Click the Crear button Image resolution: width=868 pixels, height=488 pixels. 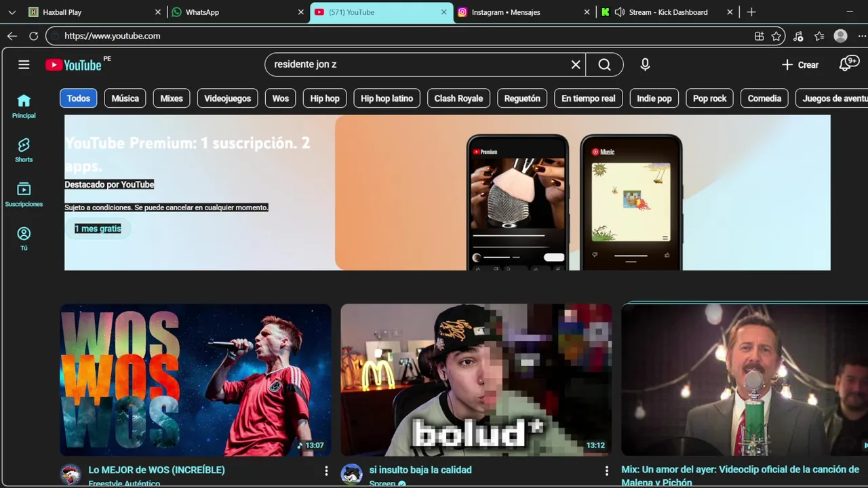[800, 65]
